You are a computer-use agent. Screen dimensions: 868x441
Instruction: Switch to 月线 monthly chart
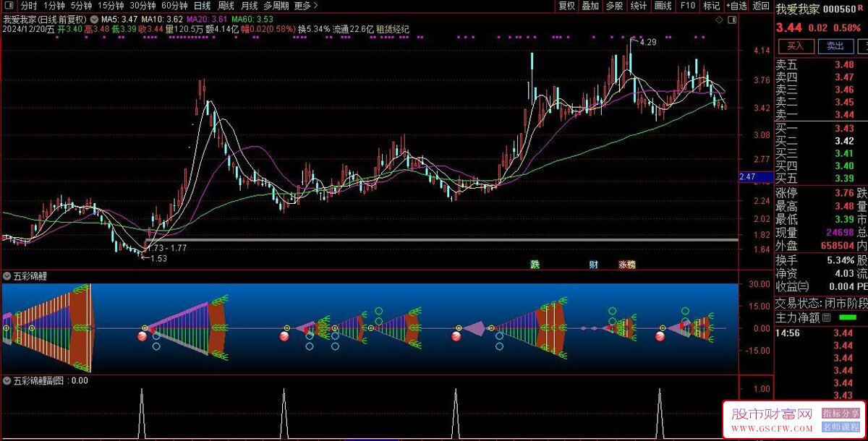point(249,6)
